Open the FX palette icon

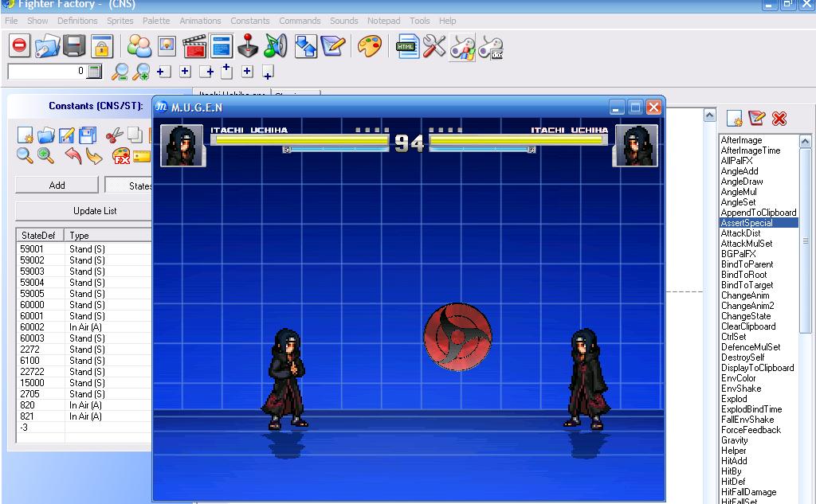tap(121, 155)
